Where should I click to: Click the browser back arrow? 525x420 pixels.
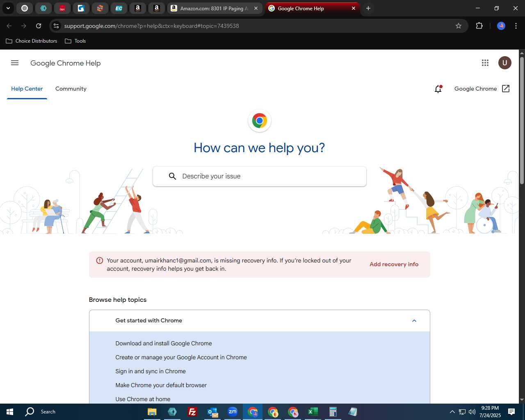9,26
